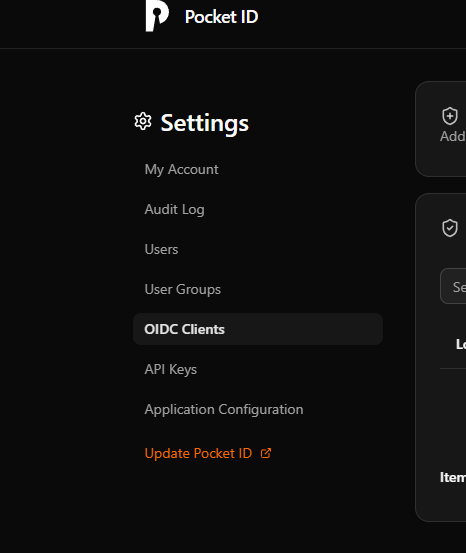
Task: Click the Settings heading text
Action: 205,123
